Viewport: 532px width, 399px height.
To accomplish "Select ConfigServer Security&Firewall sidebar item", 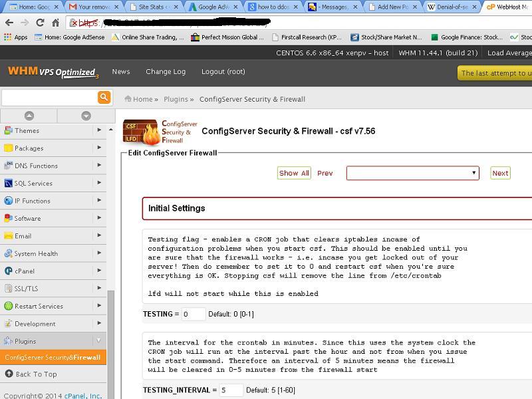I will point(53,357).
